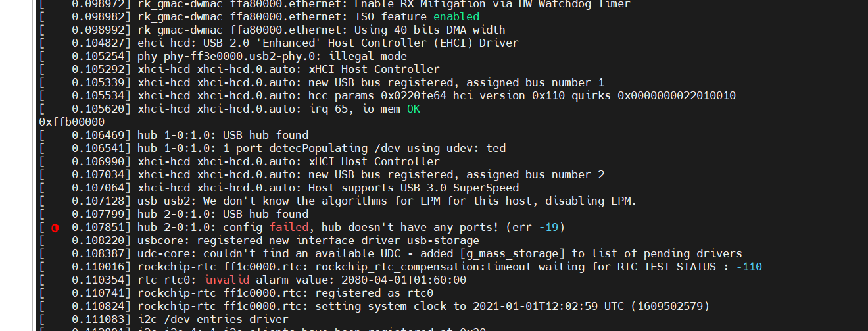Click the red marker icon beside timestamp 0.107851
Screen dimensions: 868x331
click(55, 228)
